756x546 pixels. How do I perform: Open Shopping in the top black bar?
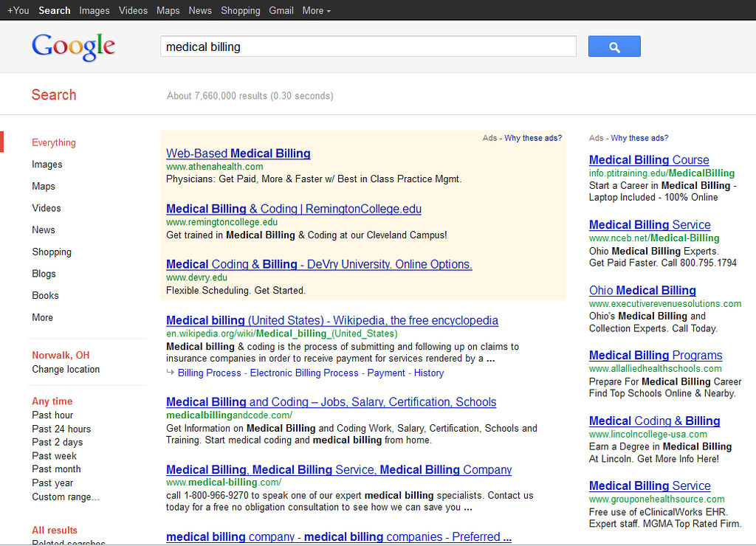(240, 10)
